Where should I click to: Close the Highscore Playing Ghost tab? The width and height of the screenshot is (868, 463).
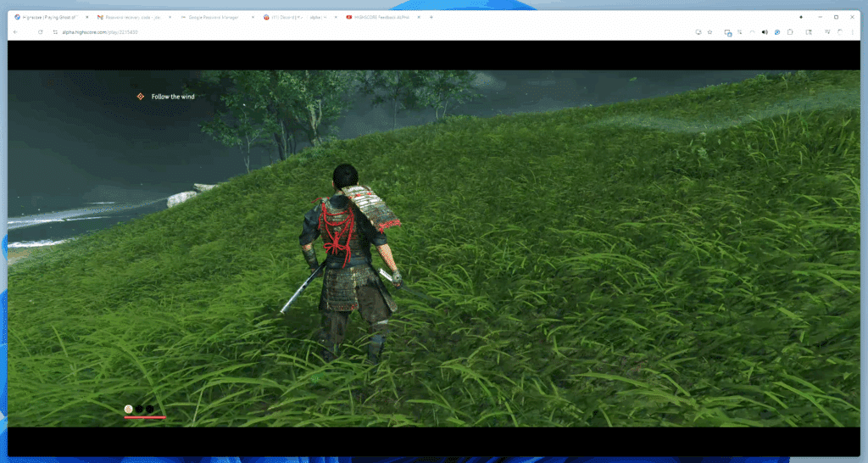click(87, 17)
